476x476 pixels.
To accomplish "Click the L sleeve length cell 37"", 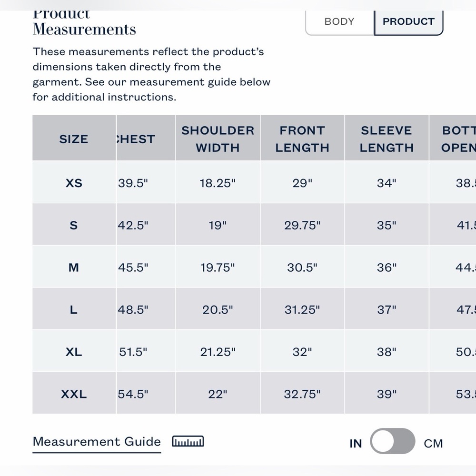I will coord(387,309).
